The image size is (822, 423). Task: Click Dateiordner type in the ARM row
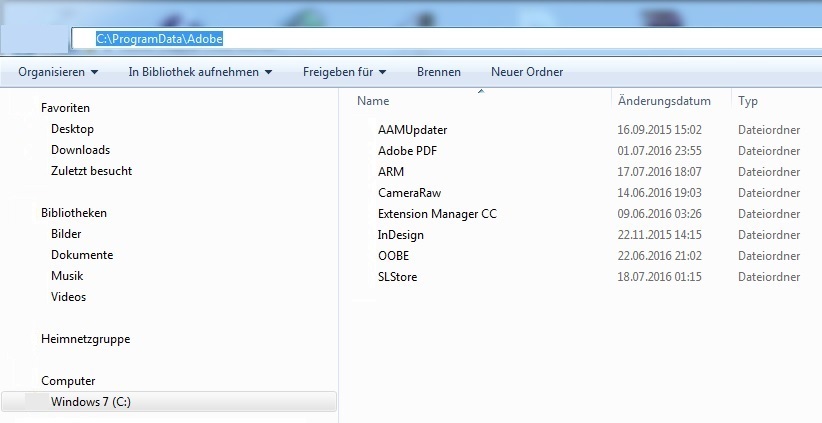coord(769,172)
